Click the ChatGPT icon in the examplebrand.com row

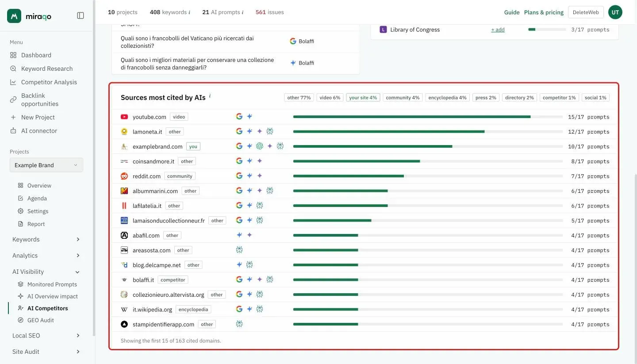(x=260, y=146)
